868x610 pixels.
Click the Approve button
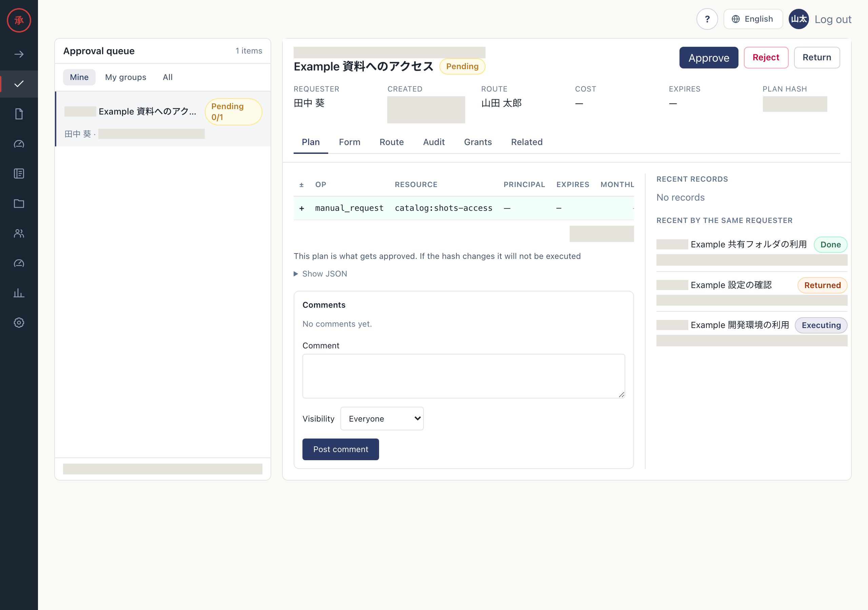tap(708, 58)
